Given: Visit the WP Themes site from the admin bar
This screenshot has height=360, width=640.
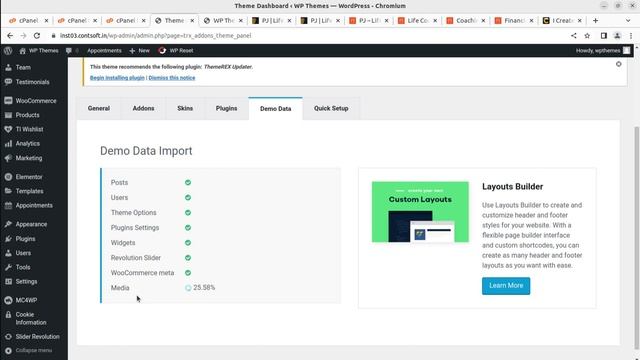Looking at the screenshot, I should [x=39, y=51].
